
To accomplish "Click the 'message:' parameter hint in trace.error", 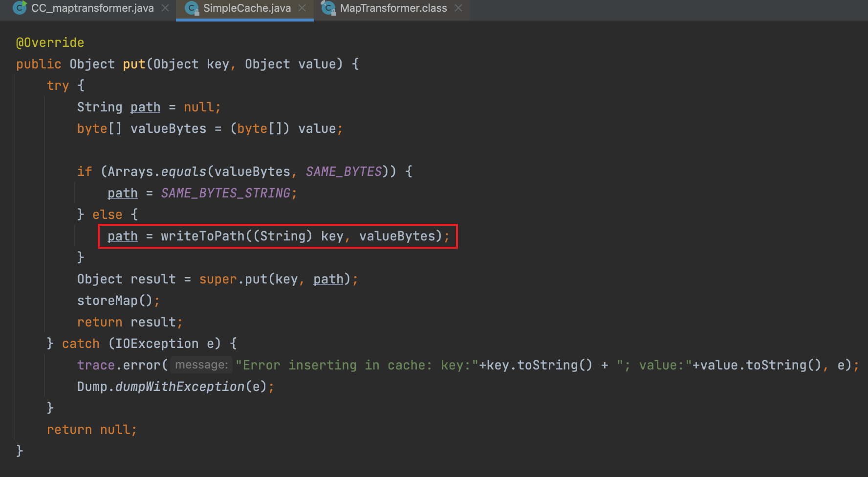I will point(201,365).
